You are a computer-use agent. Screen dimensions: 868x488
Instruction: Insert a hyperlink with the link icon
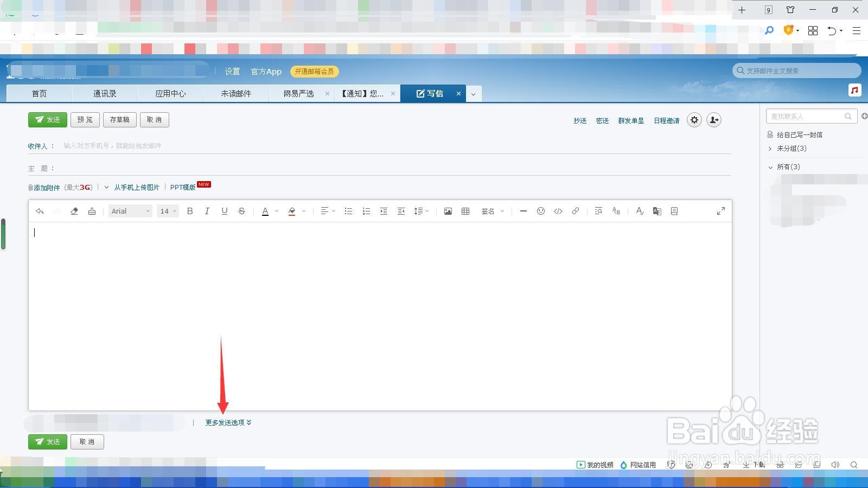pyautogui.click(x=576, y=211)
